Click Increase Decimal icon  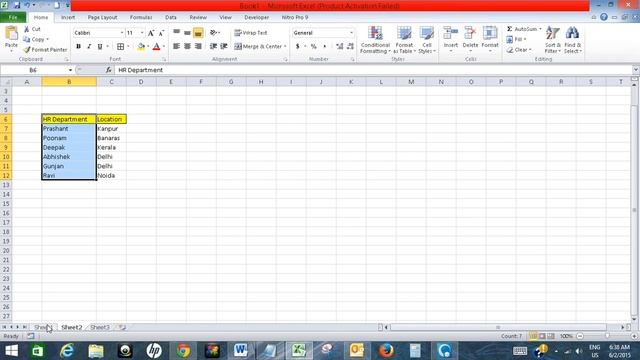click(340, 47)
